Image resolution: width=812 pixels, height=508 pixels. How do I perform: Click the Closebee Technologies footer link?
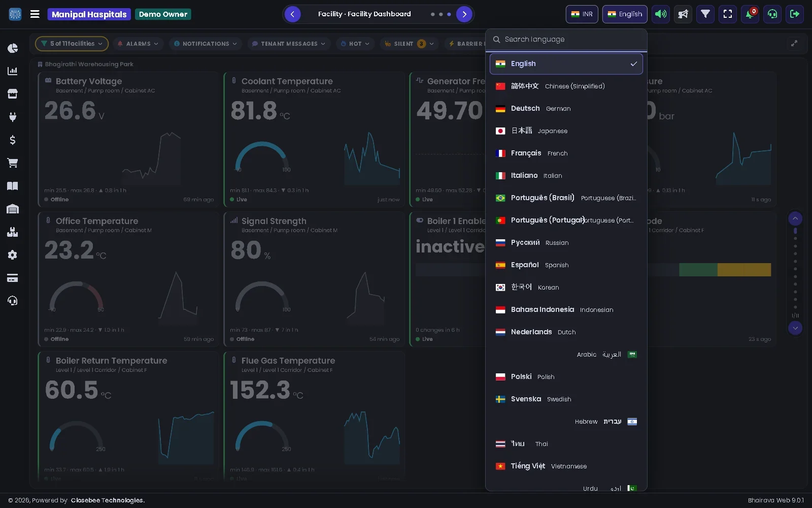point(108,500)
